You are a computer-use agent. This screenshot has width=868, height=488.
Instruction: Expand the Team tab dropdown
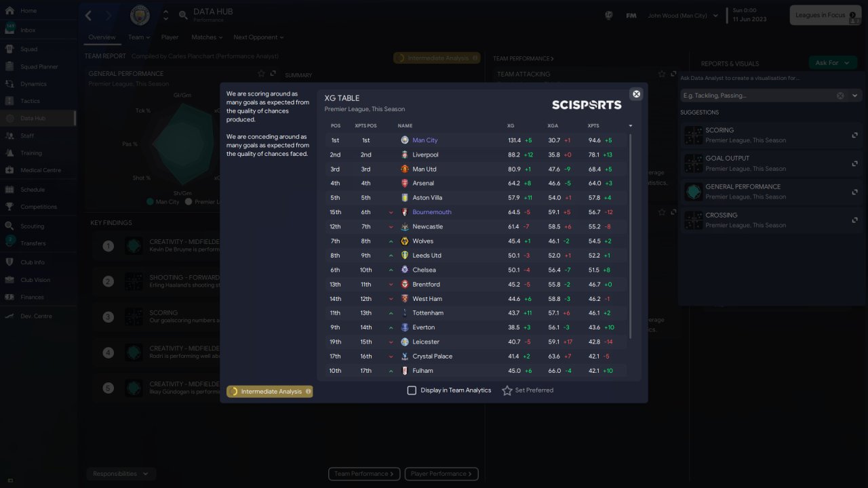click(139, 37)
